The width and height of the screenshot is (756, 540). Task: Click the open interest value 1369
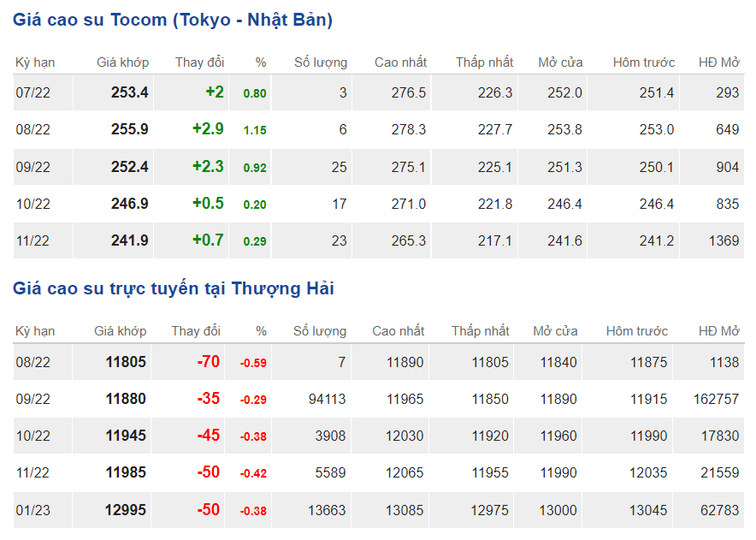point(724,240)
